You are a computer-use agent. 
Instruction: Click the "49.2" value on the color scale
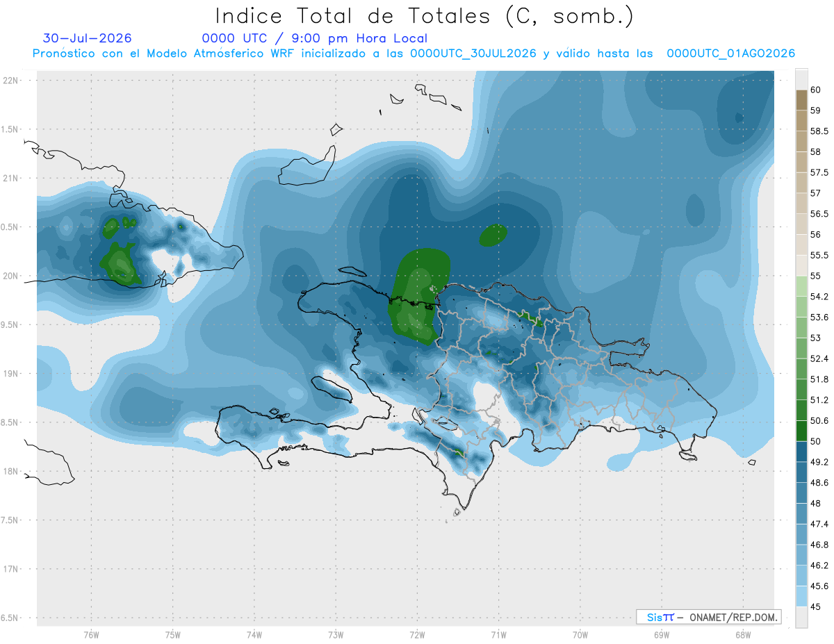819,462
